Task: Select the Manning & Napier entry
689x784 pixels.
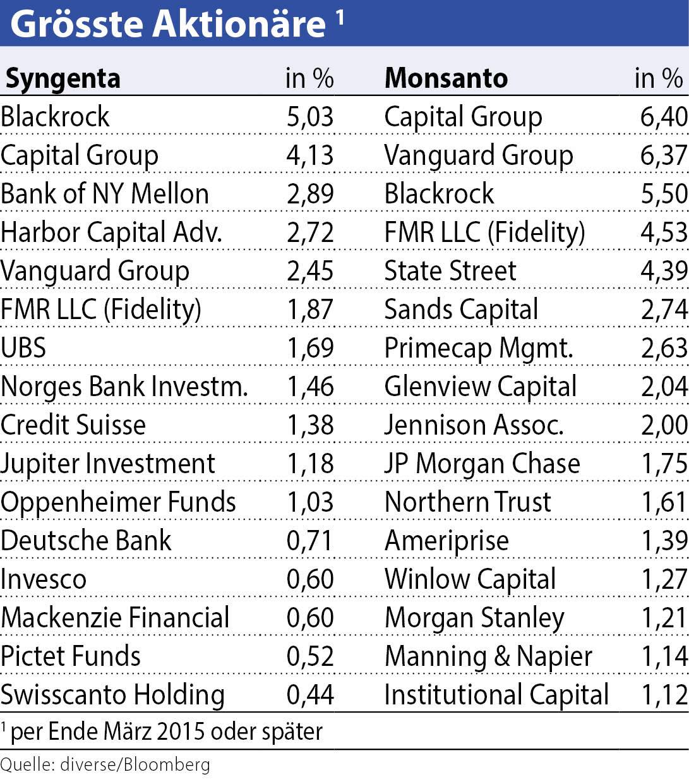Action: pos(488,656)
